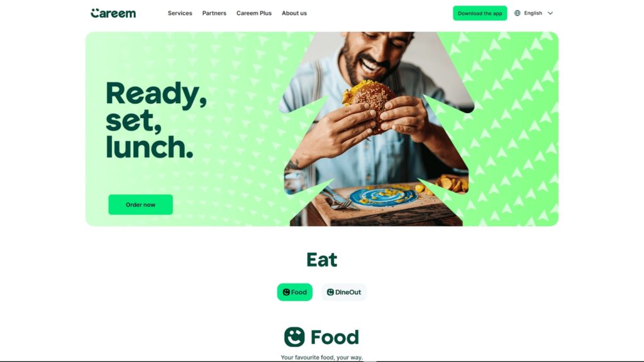644x362 pixels.
Task: Click the smiley icon in the Food pill
Action: pyautogui.click(x=286, y=292)
